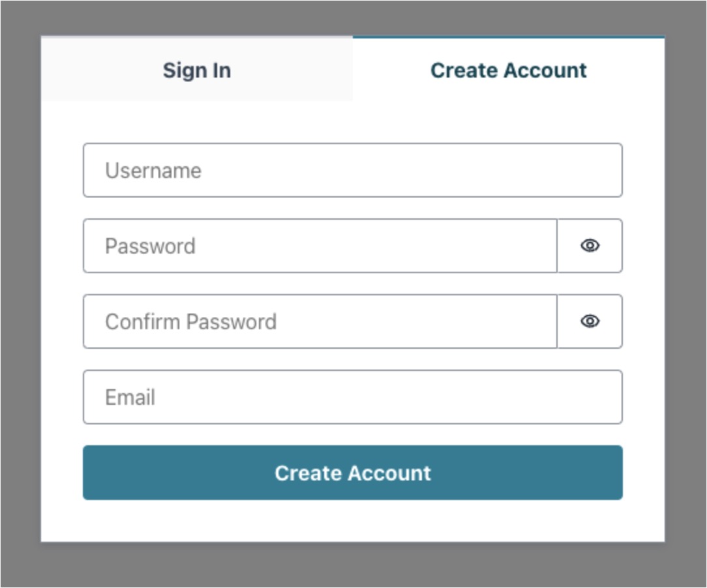Screen dimensions: 707x588
Task: Focus the Username input field
Action: click(x=352, y=170)
